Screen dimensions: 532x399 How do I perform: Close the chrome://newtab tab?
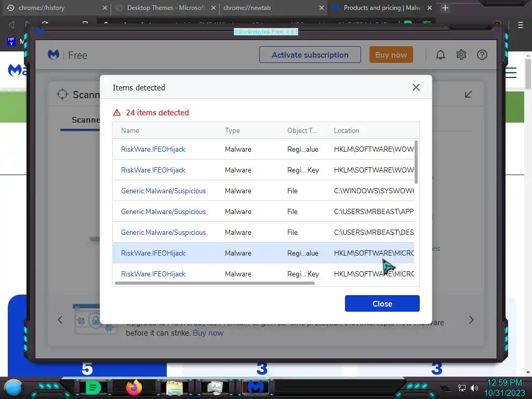click(321, 8)
